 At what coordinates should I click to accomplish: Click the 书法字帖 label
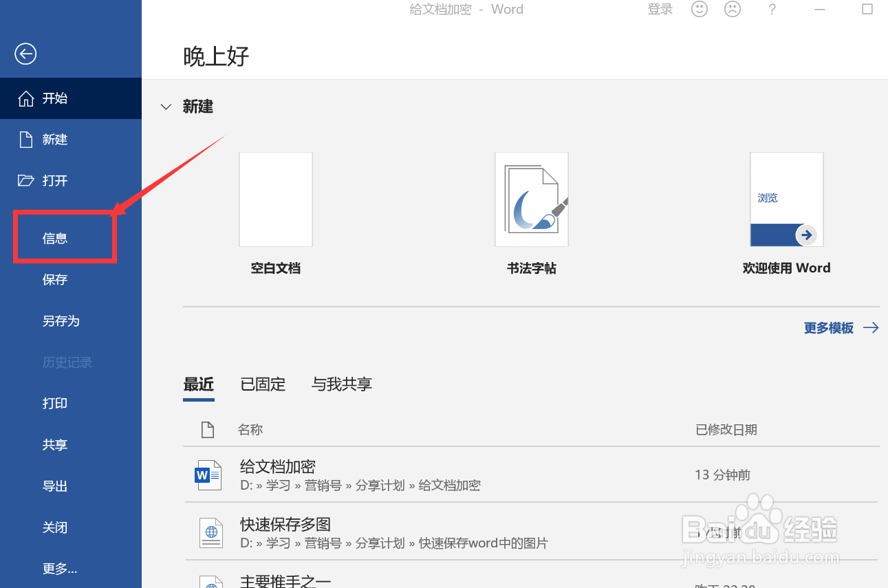pos(532,268)
